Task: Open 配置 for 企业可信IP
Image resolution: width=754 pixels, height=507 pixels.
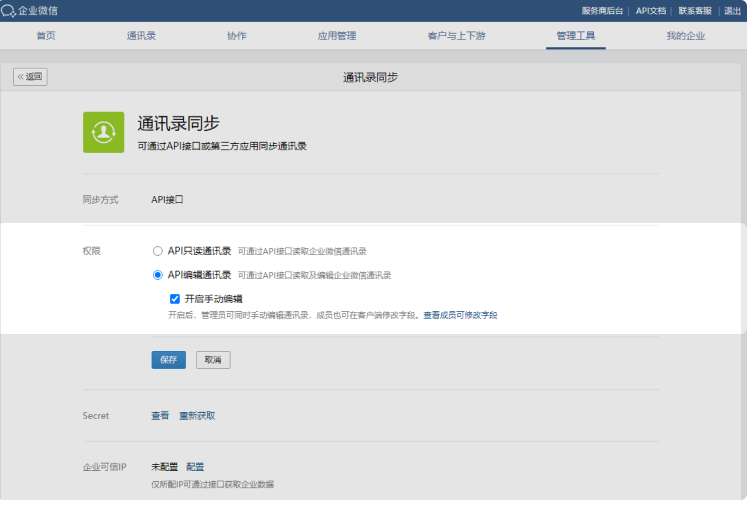Action: pyautogui.click(x=195, y=467)
